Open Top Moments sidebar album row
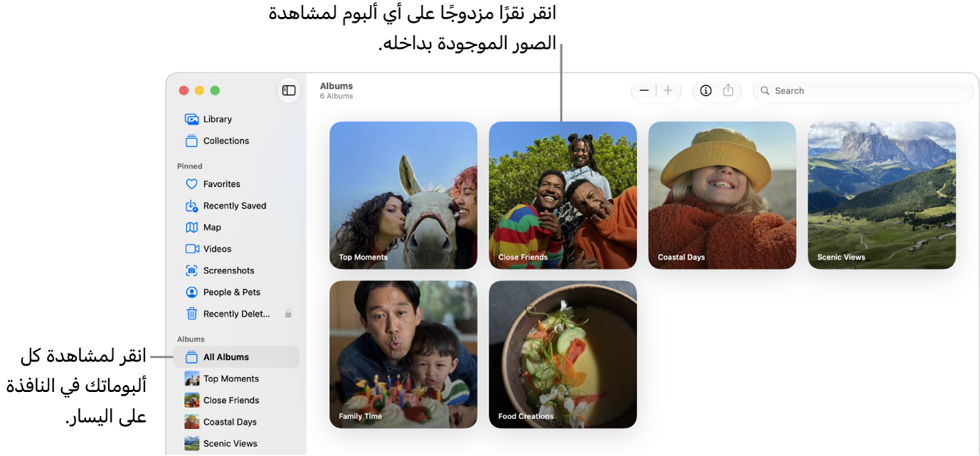The image size is (980, 456). 236,379
